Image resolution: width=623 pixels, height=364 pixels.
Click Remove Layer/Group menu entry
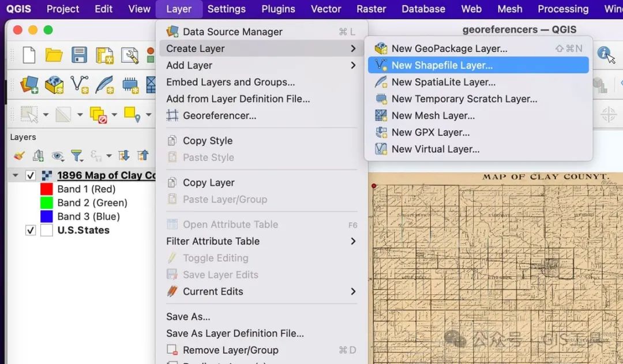[261, 350]
